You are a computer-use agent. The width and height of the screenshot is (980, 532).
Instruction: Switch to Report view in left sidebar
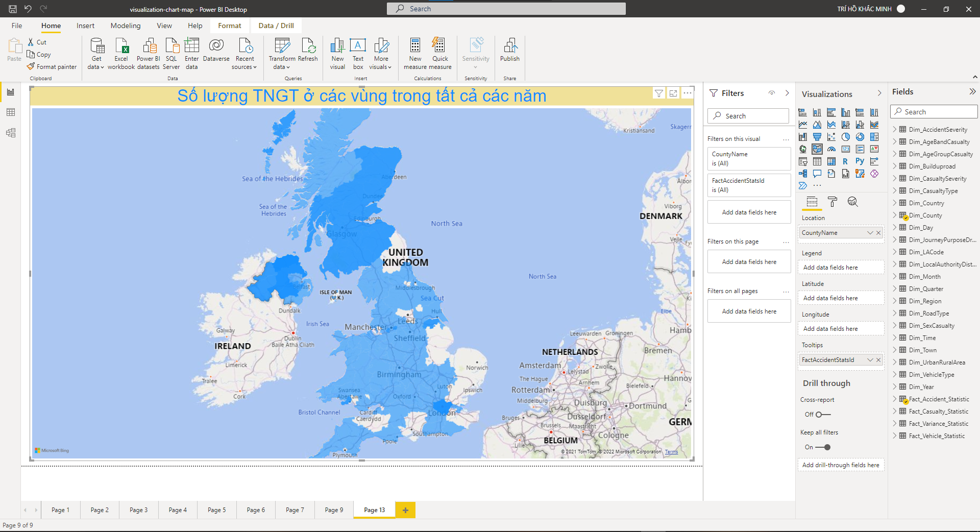11,92
